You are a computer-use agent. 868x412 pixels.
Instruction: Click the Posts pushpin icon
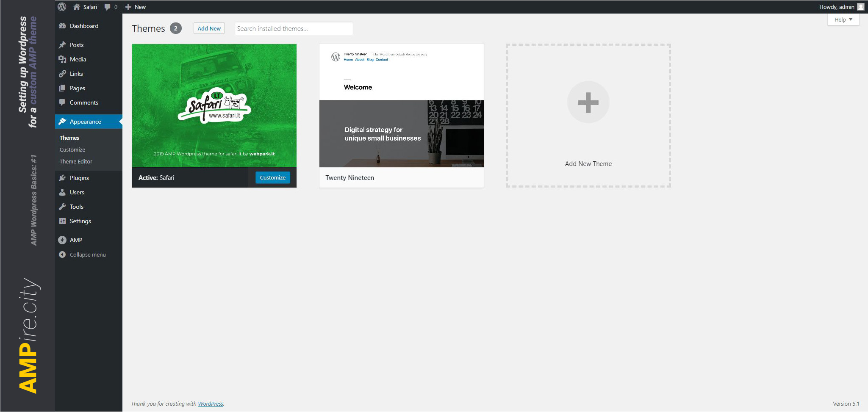pyautogui.click(x=62, y=45)
